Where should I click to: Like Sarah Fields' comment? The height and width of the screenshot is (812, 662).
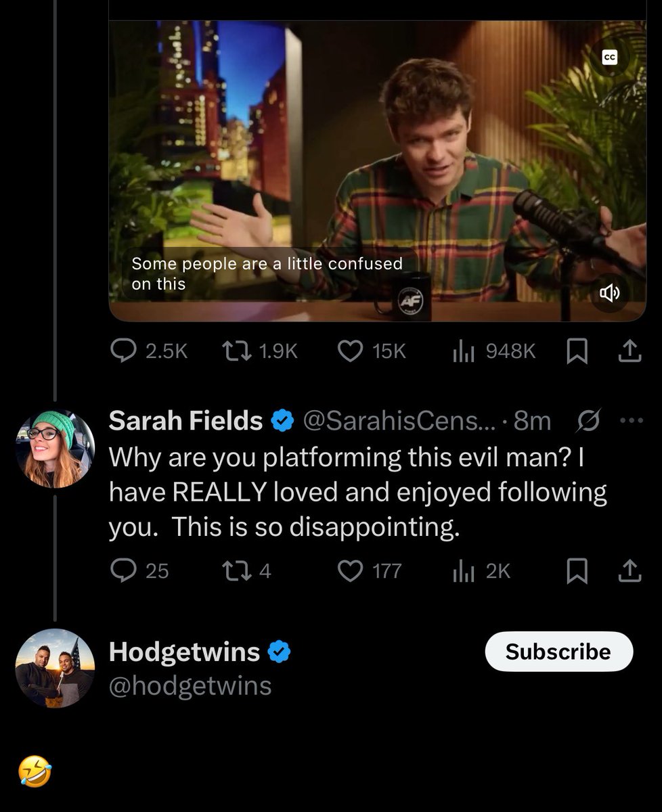click(x=350, y=571)
